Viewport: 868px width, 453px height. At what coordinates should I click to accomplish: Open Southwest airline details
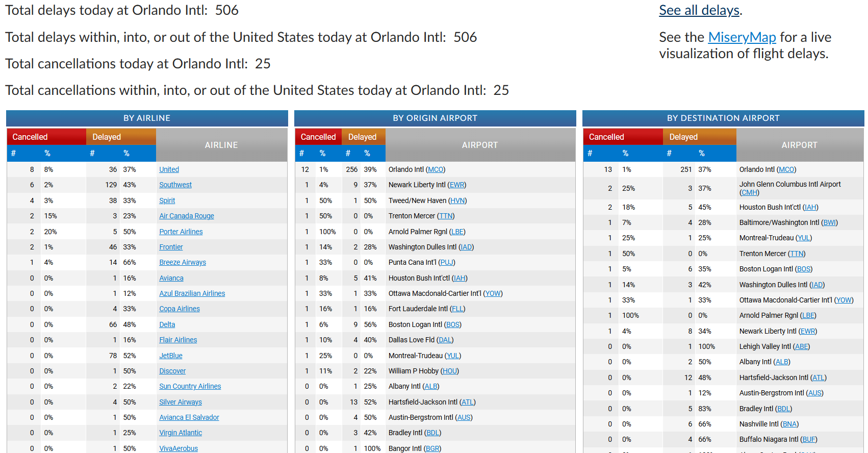175,185
